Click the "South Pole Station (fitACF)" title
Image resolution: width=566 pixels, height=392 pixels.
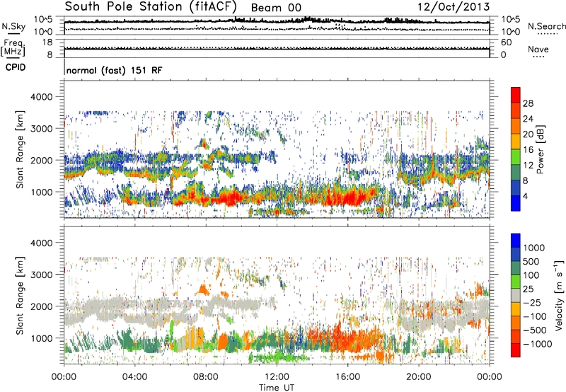[151, 6]
